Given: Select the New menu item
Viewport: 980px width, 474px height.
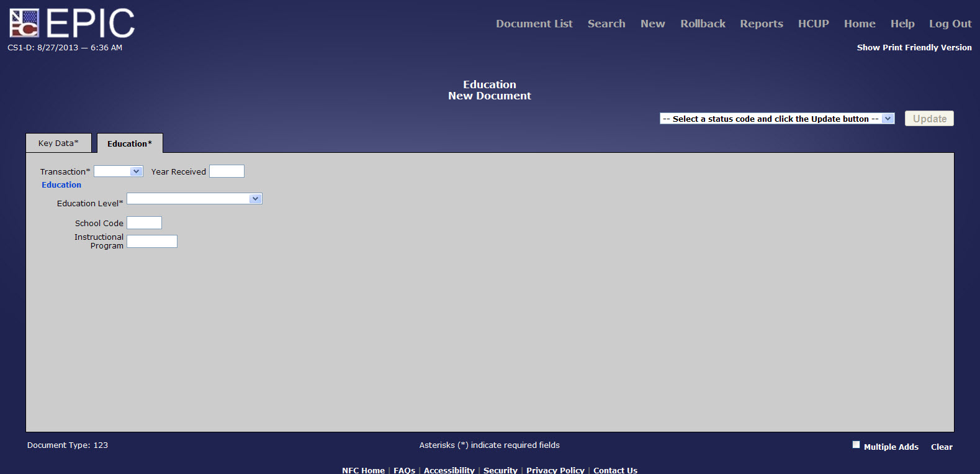Looking at the screenshot, I should tap(652, 24).
